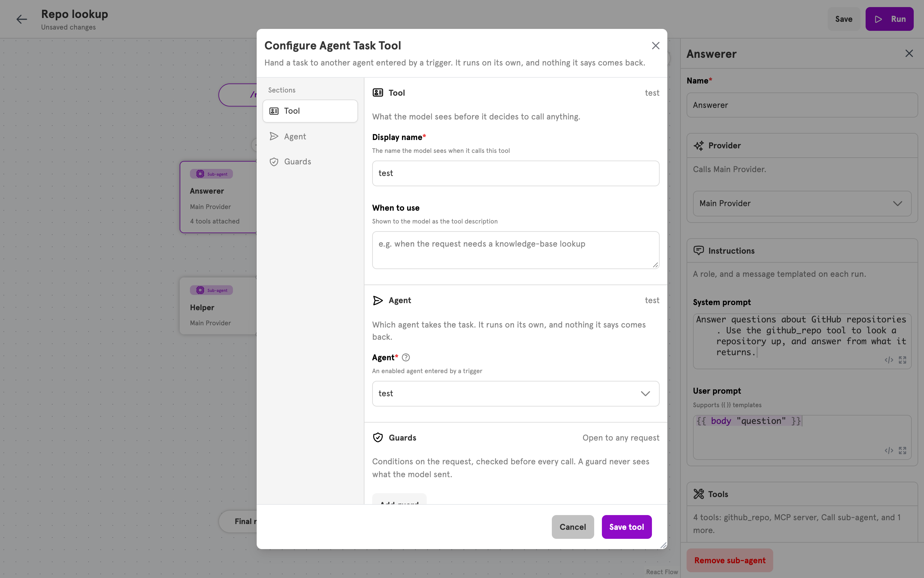Click the 'Unsaved changes' status text
This screenshot has width=924, height=578.
[68, 27]
